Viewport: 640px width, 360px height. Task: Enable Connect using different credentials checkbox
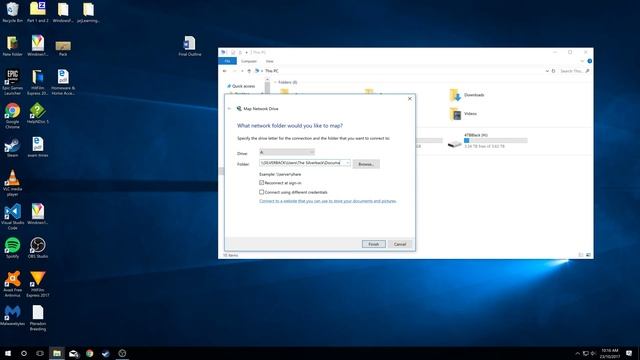262,192
